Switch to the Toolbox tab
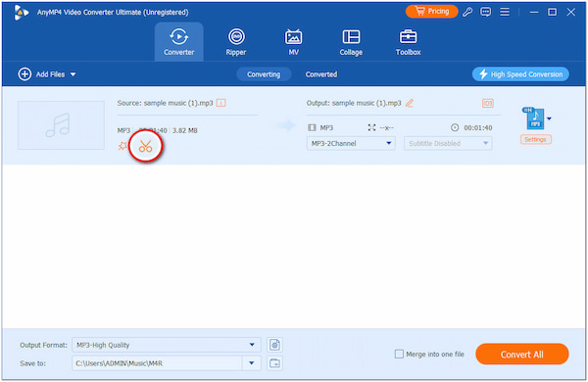The width and height of the screenshot is (588, 382). coord(408,42)
